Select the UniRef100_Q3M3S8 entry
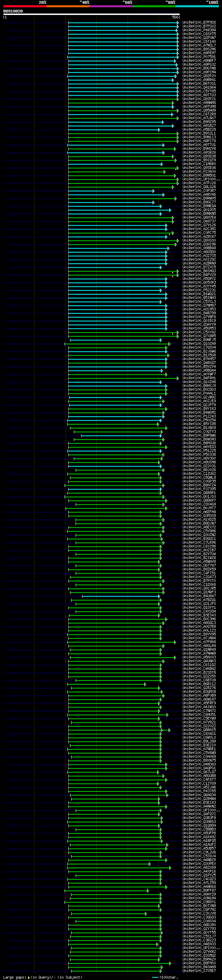Image resolution: width=222 pixels, height=980 pixels. pyautogui.click(x=199, y=516)
